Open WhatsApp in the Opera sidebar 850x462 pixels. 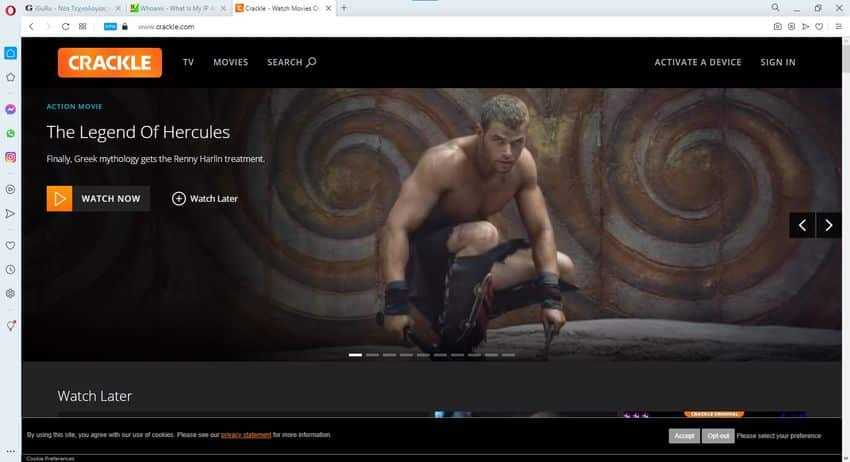point(10,133)
